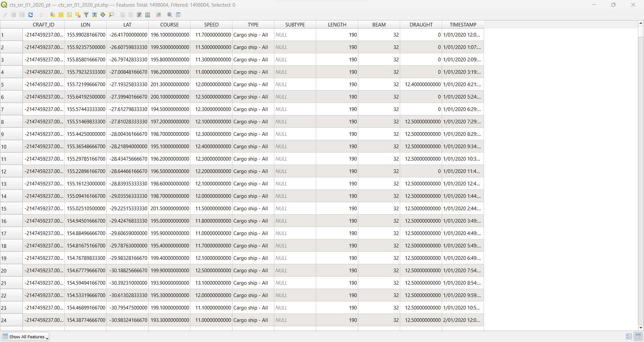Select row 12 via row header
This screenshot has width=644, height=342.
pyautogui.click(x=11, y=171)
